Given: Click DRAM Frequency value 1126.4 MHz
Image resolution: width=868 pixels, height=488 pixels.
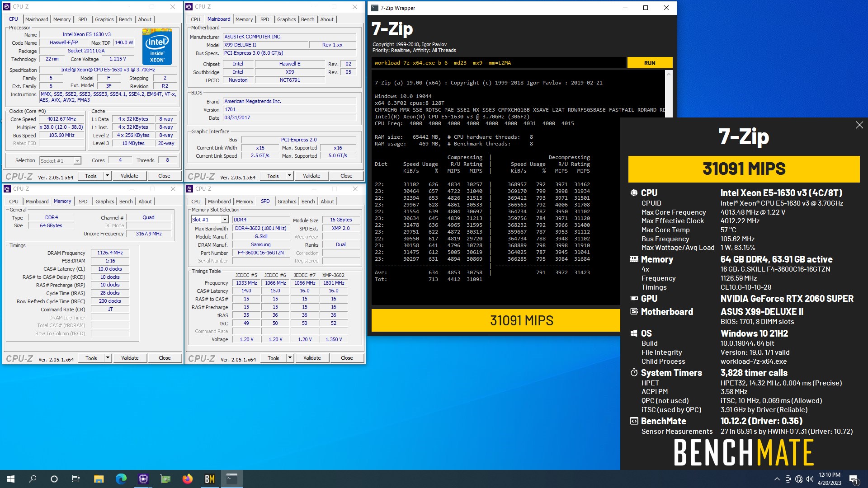Looking at the screenshot, I should pyautogui.click(x=110, y=253).
